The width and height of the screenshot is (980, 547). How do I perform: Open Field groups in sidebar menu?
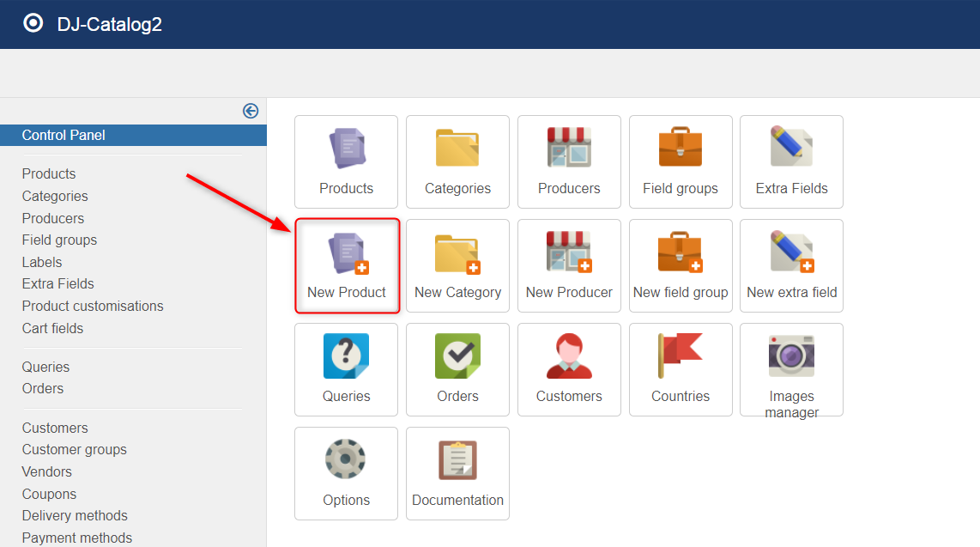[x=59, y=240]
